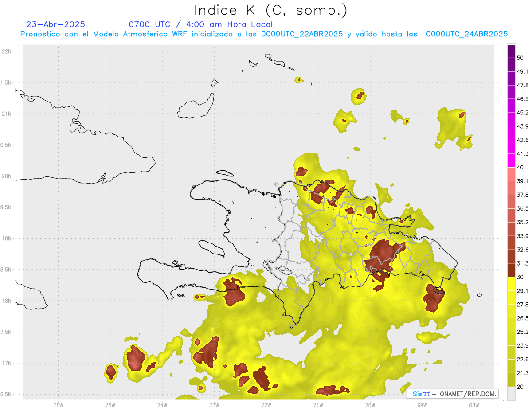
Task: Click the '22.6' value on the color scale
Action: [523, 360]
